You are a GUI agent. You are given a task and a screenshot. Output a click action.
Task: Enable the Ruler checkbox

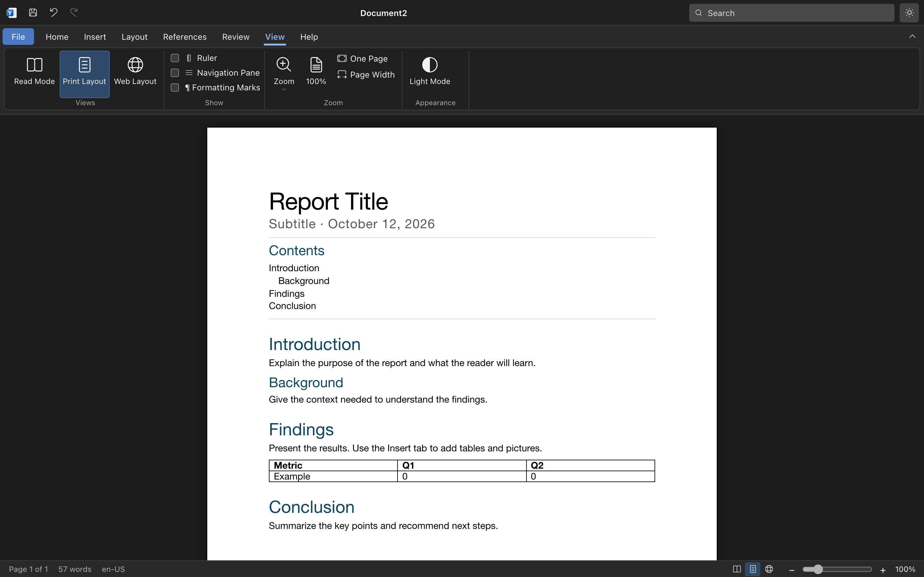(x=175, y=58)
